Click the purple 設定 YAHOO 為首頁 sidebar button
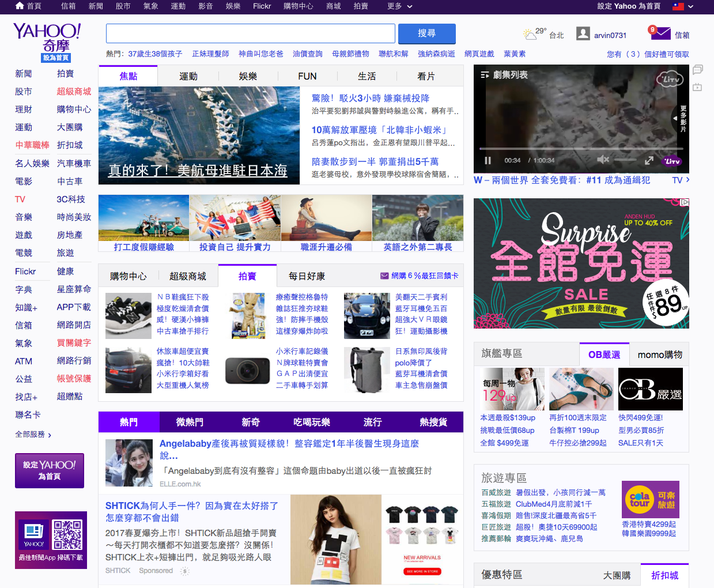 pos(50,470)
